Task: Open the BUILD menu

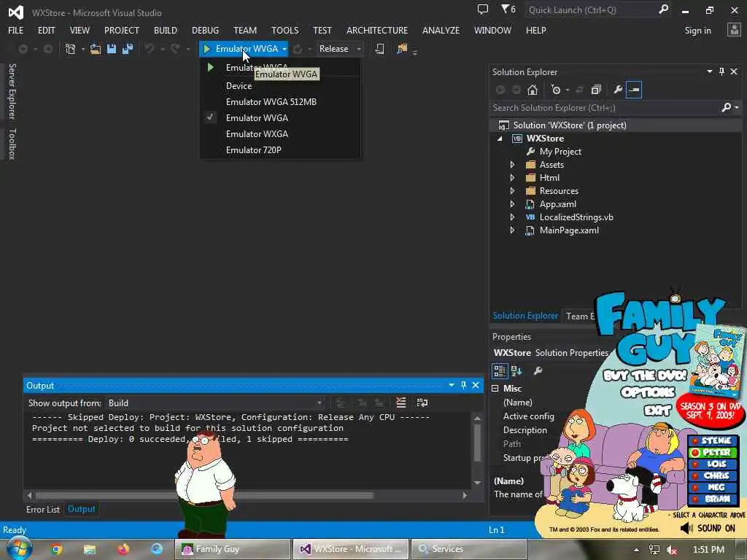Action: [x=166, y=30]
